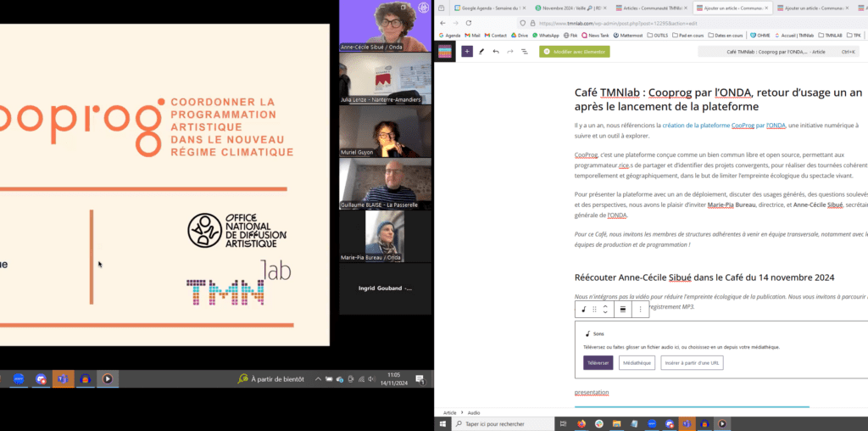
Task: Open the Médiathèque button
Action: click(637, 363)
